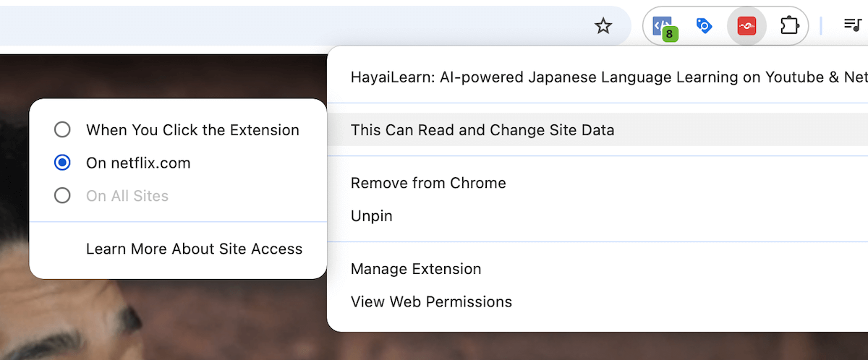Open the code extension with the green 8 badge

point(664,27)
